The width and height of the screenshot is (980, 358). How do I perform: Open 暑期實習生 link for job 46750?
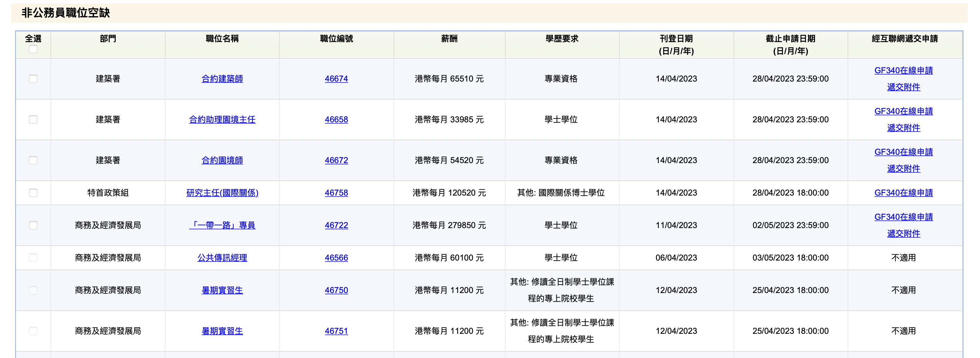coord(222,290)
